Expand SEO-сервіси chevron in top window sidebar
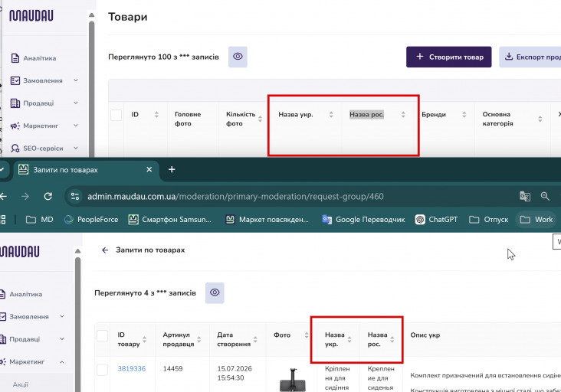Image resolution: width=561 pixels, height=392 pixels. (76, 148)
